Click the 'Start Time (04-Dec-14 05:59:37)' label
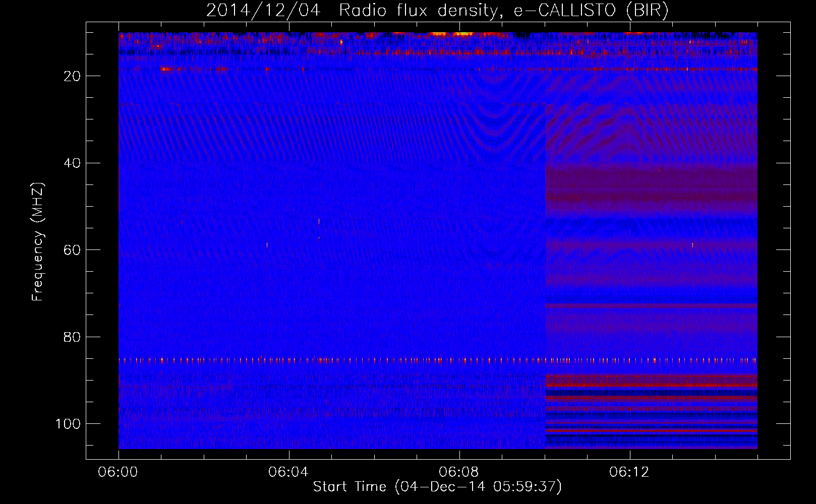 click(x=437, y=487)
